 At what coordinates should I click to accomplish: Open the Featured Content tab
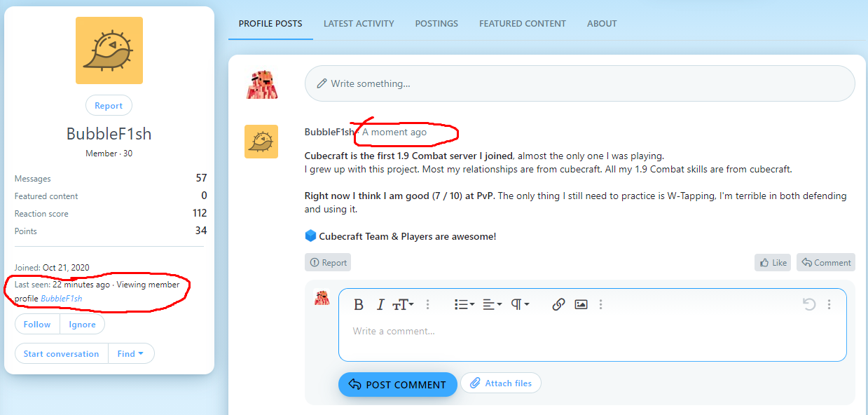tap(523, 23)
